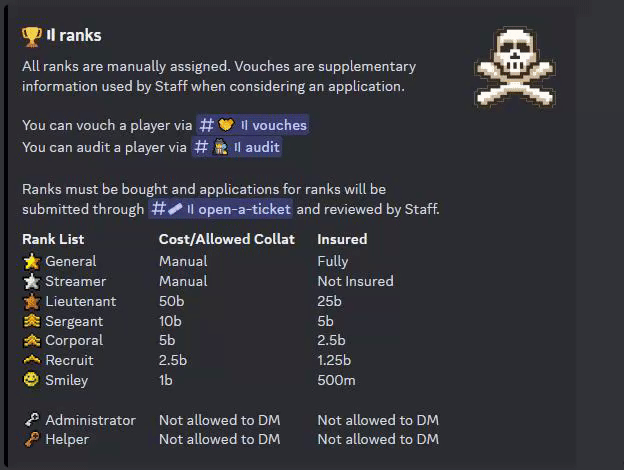This screenshot has width=624, height=470.
Task: Click the Insured column heading
Action: 342,239
